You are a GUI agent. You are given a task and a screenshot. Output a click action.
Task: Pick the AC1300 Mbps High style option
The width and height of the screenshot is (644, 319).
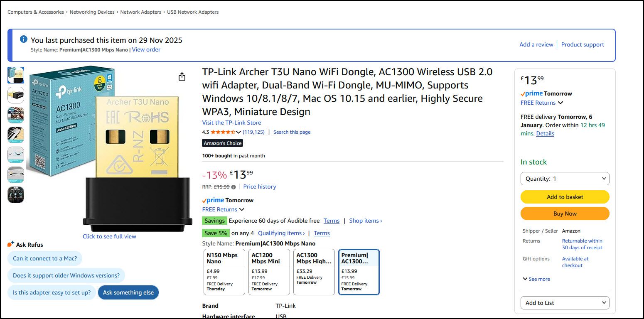pos(314,272)
